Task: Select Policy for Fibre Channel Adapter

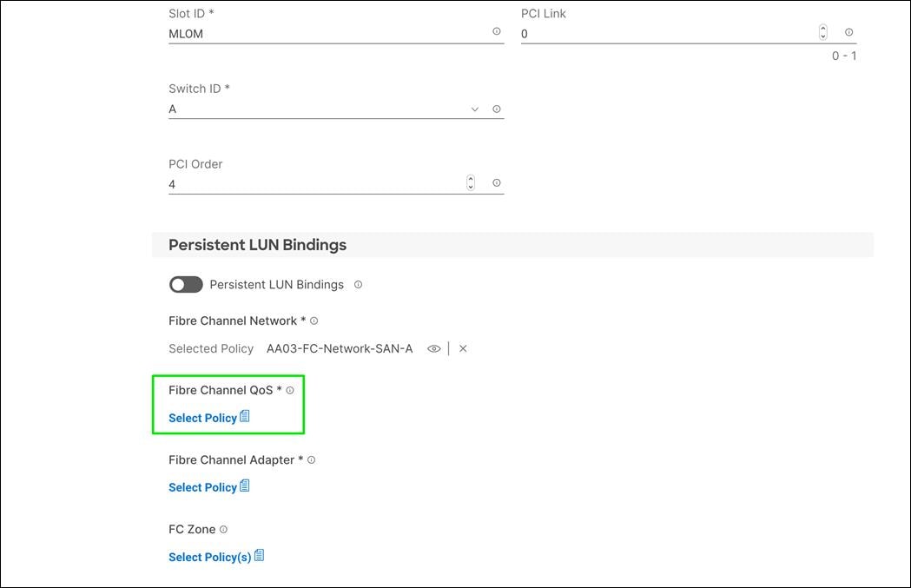Action: (203, 486)
